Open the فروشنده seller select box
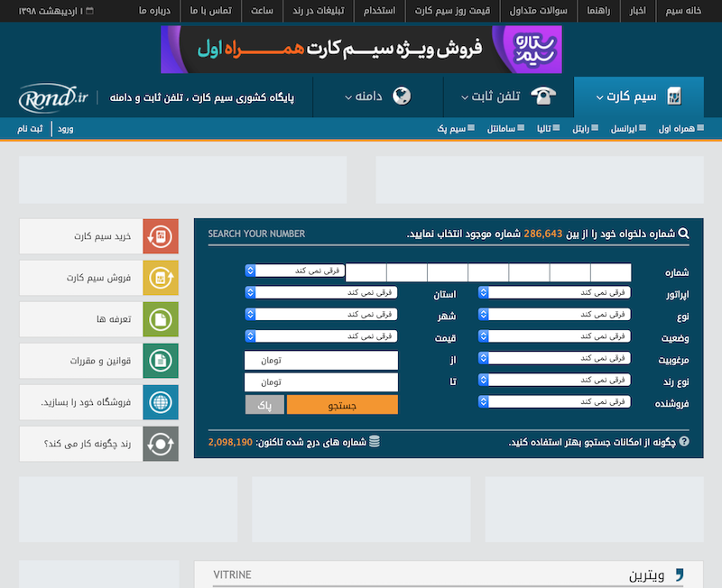The width and height of the screenshot is (722, 588). [x=554, y=401]
